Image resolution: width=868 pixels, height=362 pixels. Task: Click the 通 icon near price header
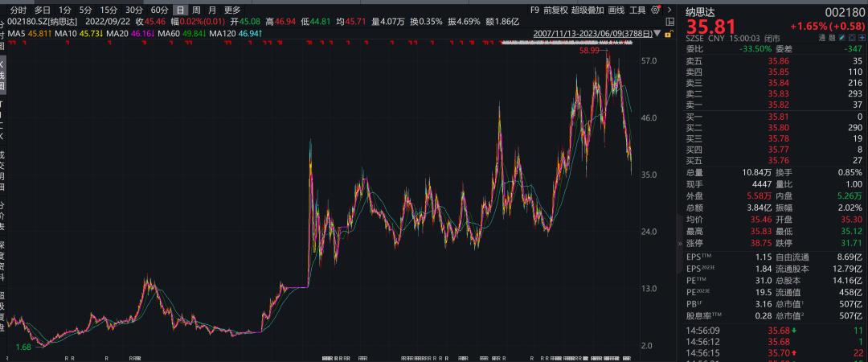pos(823,38)
